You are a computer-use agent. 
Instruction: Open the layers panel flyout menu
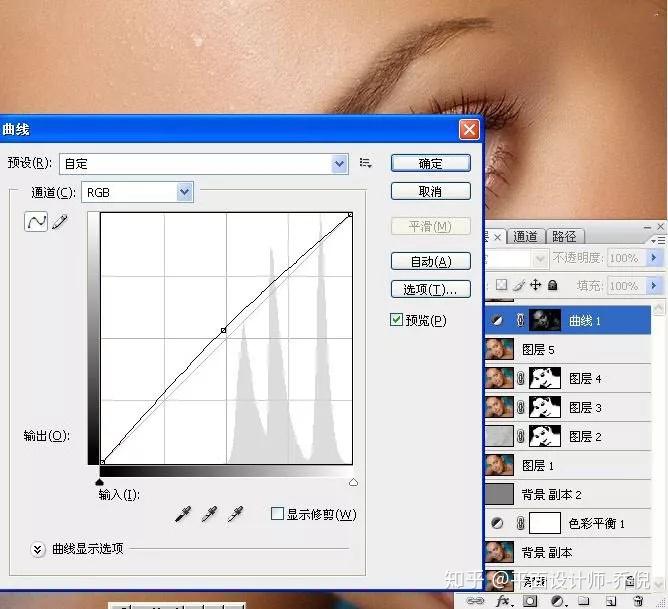(659, 241)
